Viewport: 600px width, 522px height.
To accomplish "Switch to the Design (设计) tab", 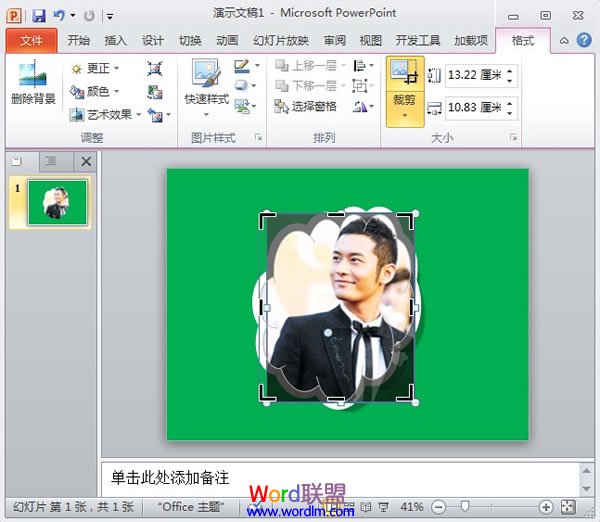I will point(153,40).
